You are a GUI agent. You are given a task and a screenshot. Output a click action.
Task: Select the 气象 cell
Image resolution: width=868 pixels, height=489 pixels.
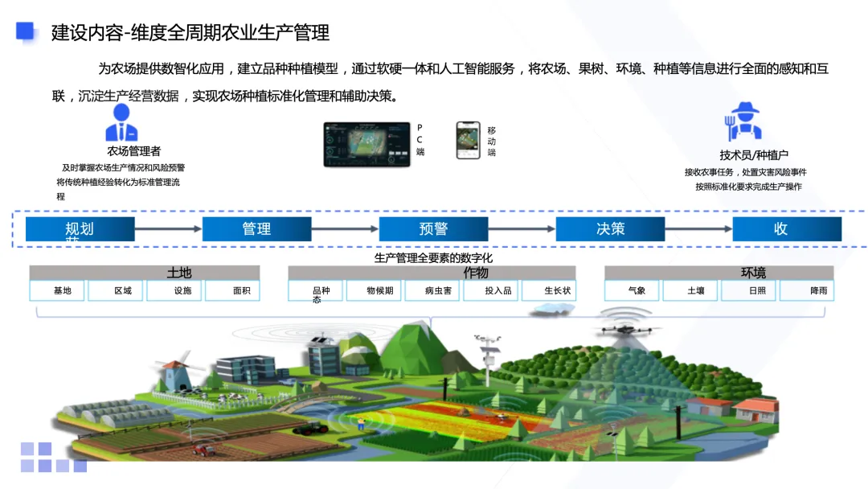[632, 290]
